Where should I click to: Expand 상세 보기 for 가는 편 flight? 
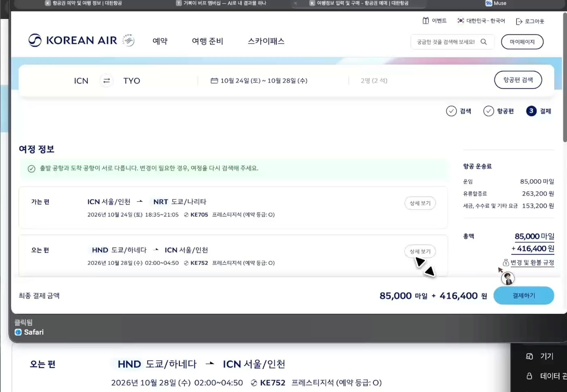coord(420,203)
